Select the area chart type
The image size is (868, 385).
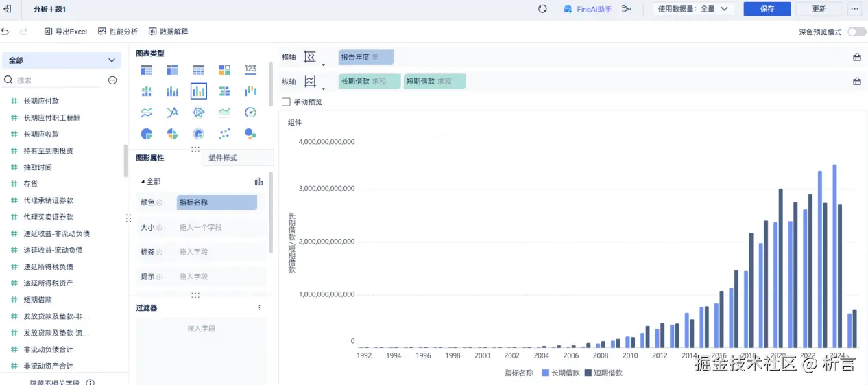pos(224,113)
